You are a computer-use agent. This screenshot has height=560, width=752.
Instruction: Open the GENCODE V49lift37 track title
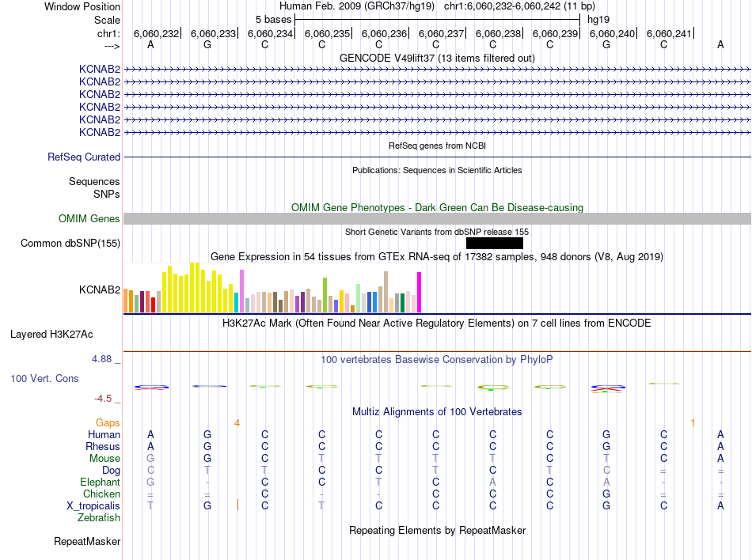(x=437, y=58)
